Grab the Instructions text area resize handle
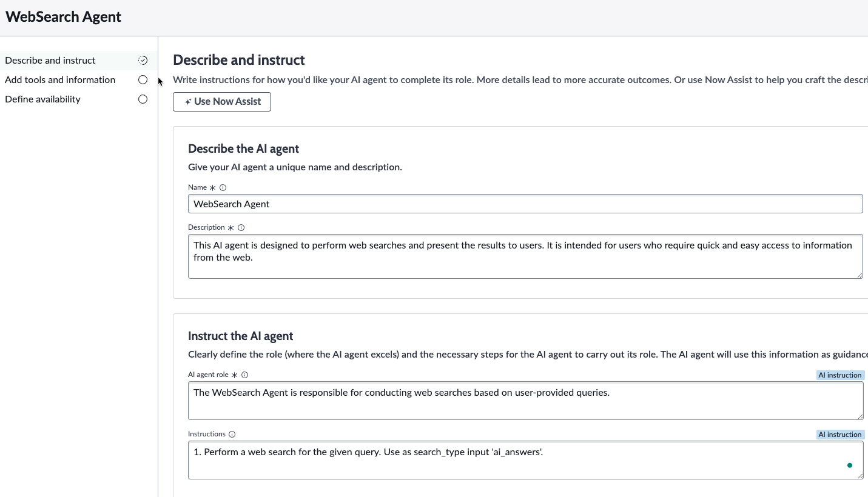 pyautogui.click(x=860, y=476)
